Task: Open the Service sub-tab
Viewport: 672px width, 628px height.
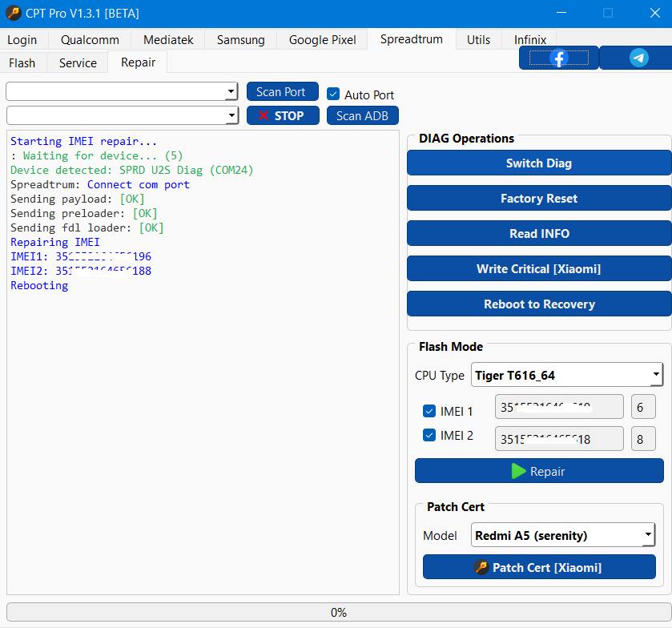Action: (78, 63)
